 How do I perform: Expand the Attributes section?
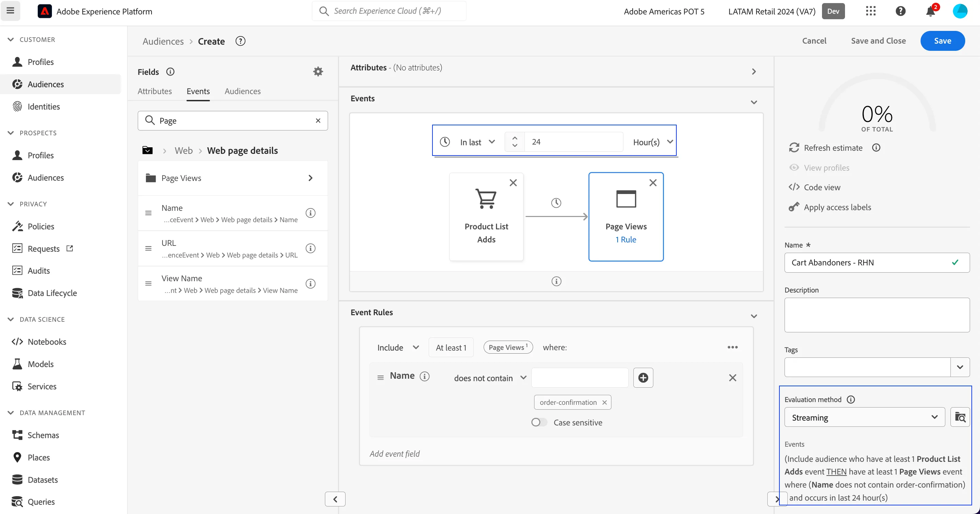point(754,71)
